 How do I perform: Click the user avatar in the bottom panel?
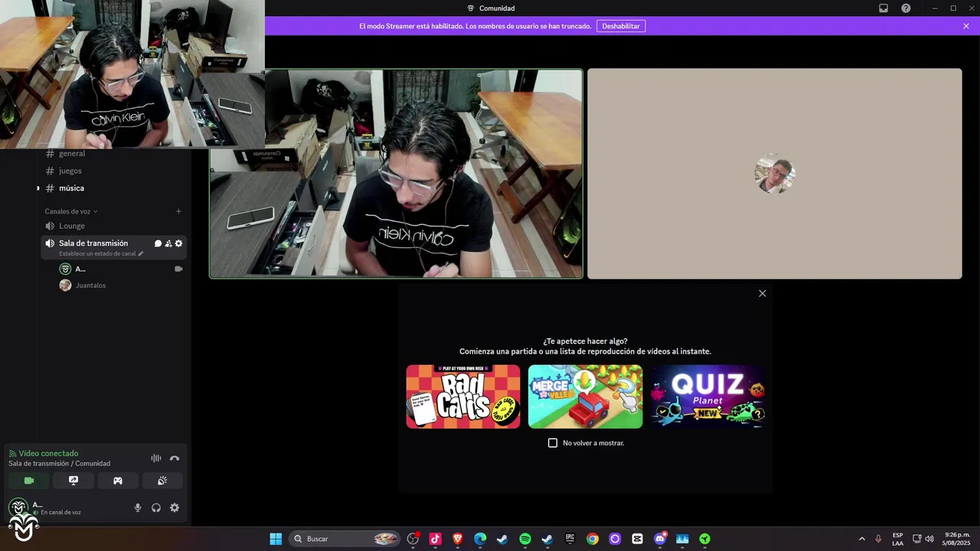pos(18,507)
